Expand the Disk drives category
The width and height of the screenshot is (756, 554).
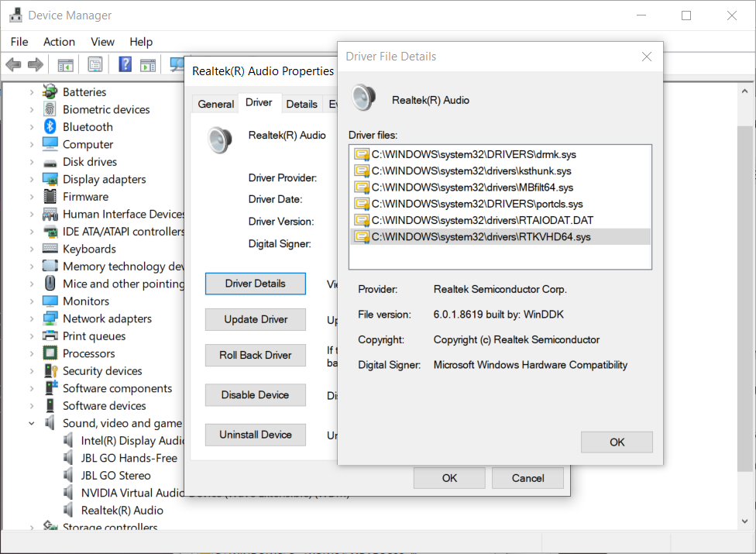[x=32, y=162]
